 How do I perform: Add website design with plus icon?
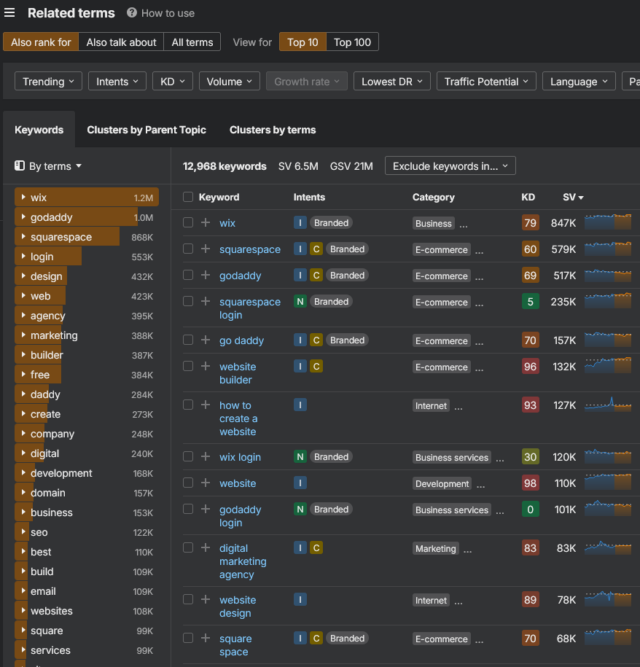click(205, 600)
